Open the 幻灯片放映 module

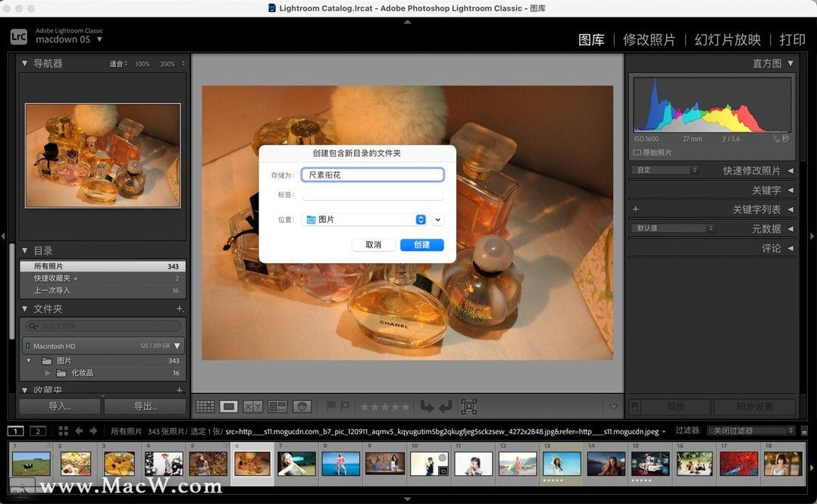(728, 39)
